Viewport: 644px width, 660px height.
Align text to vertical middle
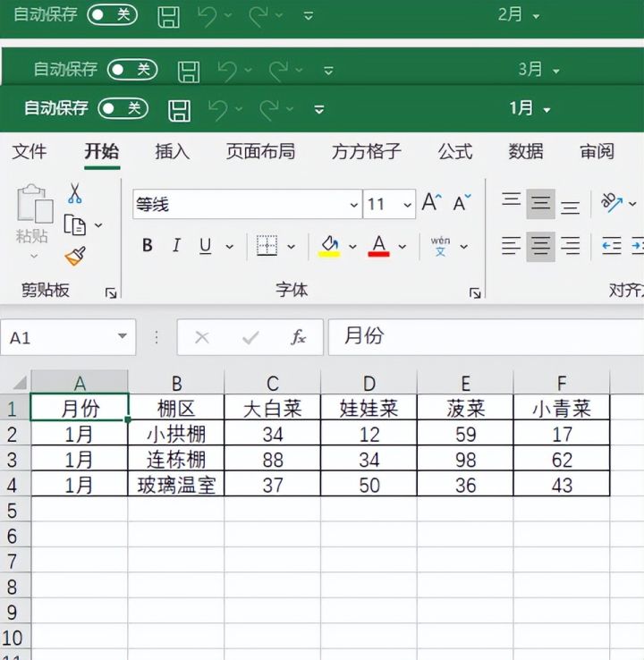click(540, 204)
